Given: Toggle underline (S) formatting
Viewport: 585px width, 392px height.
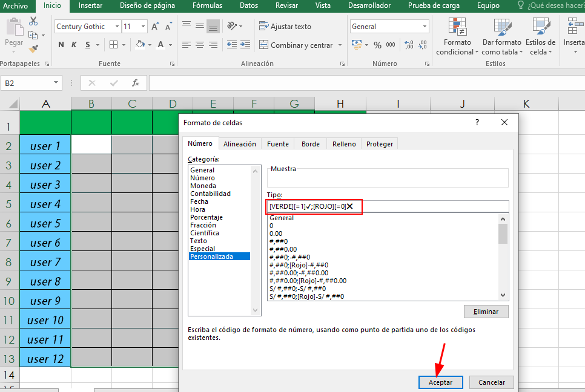Looking at the screenshot, I should [x=88, y=45].
